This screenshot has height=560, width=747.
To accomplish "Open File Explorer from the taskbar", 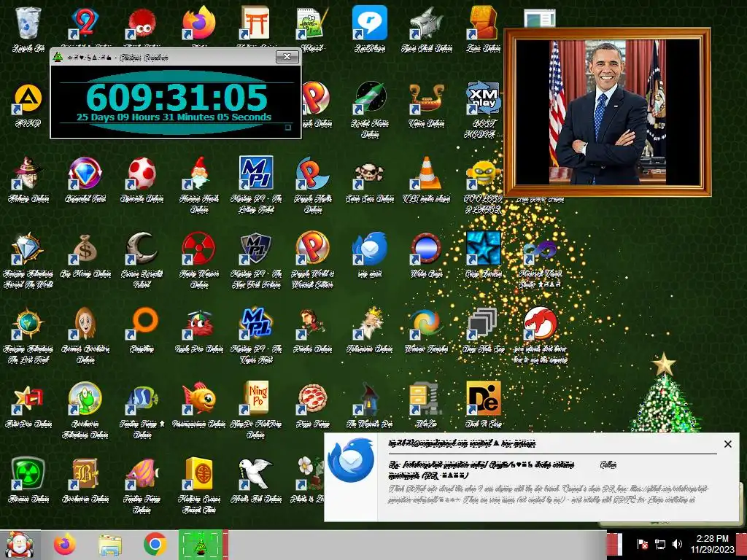I will (110, 545).
